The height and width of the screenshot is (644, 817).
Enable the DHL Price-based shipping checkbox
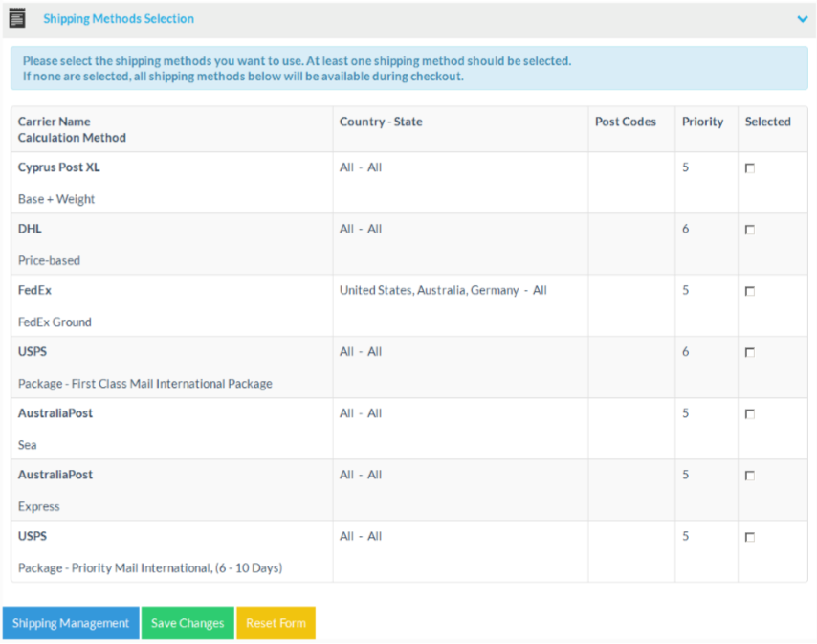point(750,230)
